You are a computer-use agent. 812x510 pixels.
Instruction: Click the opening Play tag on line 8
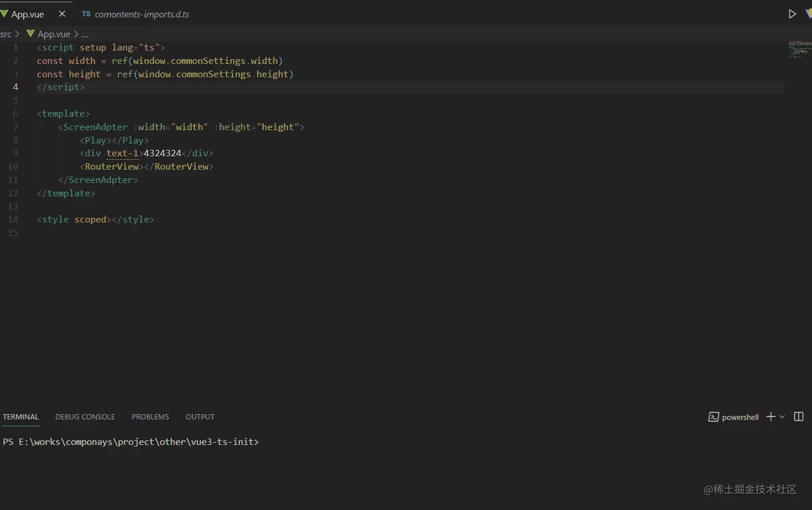[96, 141]
